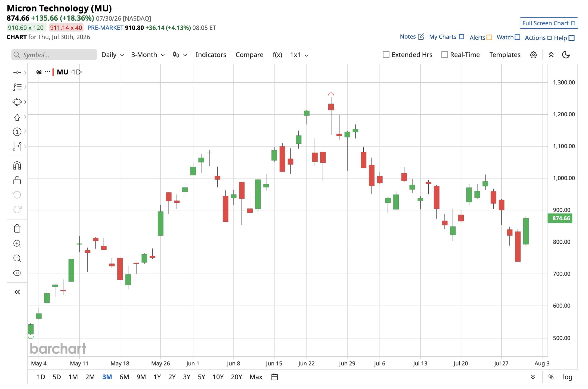Select the 5D time range
Image resolution: width=588 pixels, height=389 pixels.
pyautogui.click(x=57, y=377)
